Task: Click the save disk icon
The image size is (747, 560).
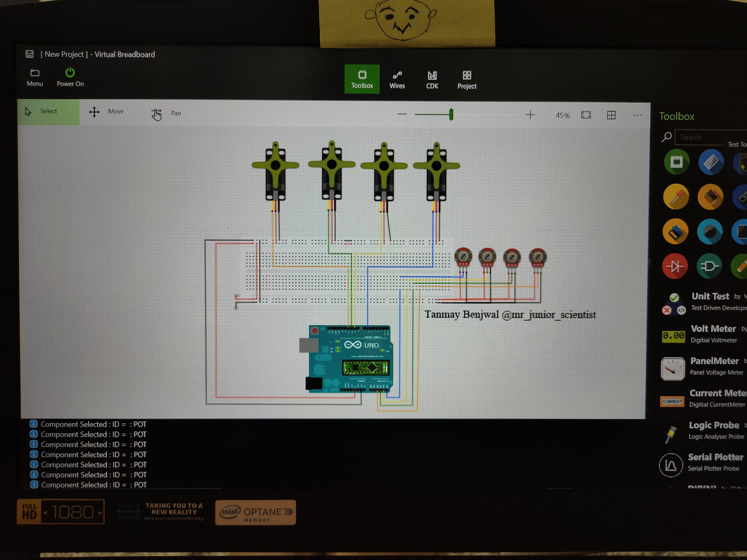Action: [30, 54]
